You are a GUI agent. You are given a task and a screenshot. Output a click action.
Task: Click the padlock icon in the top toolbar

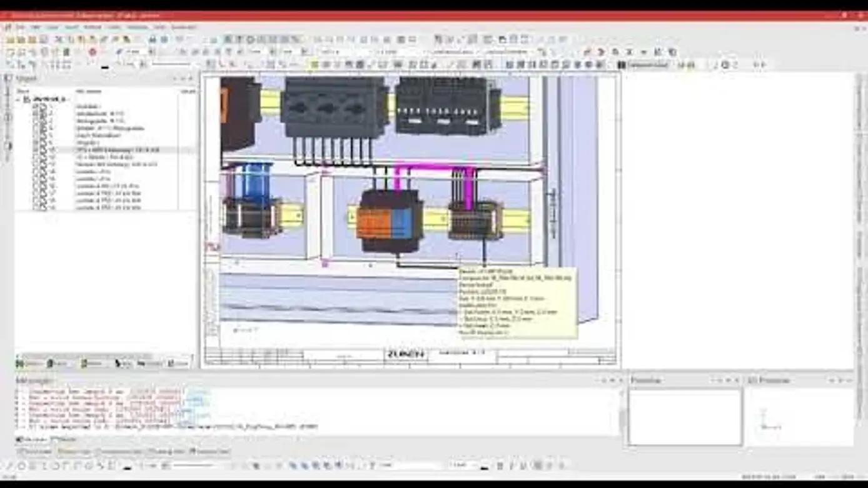pyautogui.click(x=152, y=40)
